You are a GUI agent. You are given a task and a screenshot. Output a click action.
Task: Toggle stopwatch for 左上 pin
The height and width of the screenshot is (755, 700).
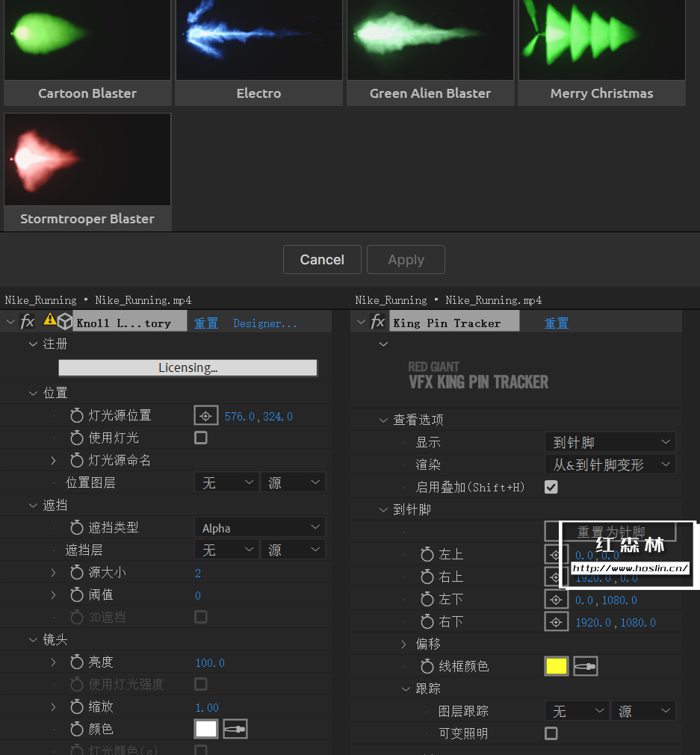(x=427, y=555)
